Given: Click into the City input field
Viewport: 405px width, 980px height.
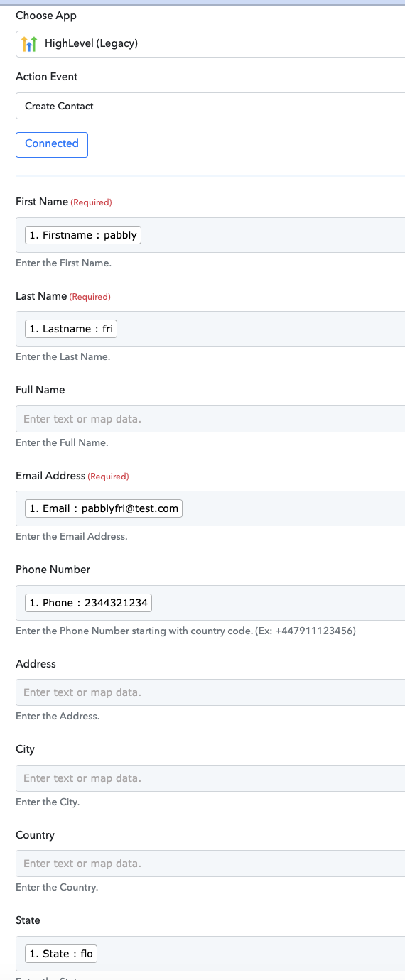Looking at the screenshot, I should (210, 778).
